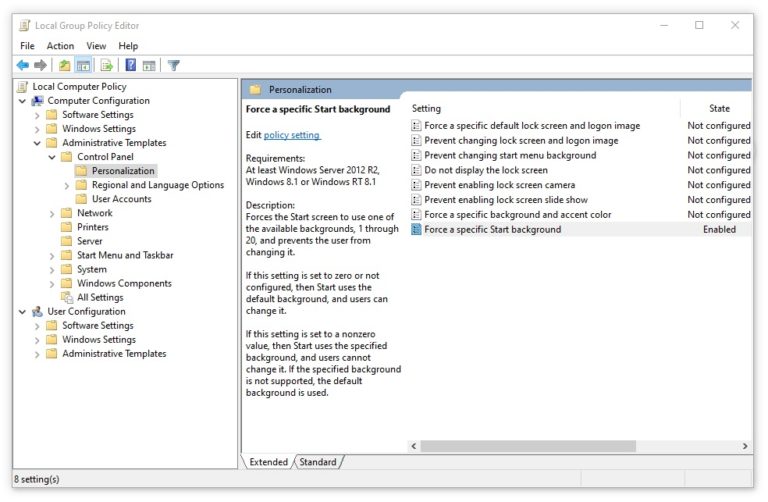Open Help via the toolbar question-mark icon

coord(130,66)
